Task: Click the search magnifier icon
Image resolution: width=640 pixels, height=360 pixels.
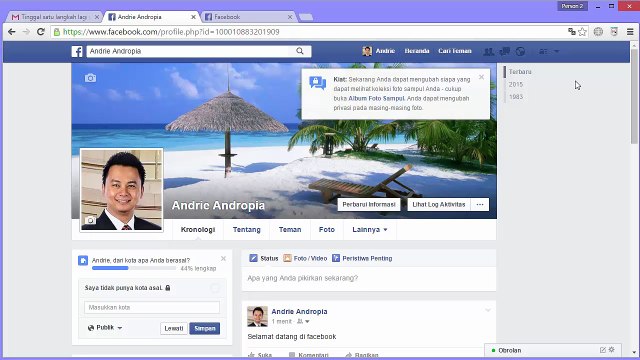Action: tap(300, 51)
